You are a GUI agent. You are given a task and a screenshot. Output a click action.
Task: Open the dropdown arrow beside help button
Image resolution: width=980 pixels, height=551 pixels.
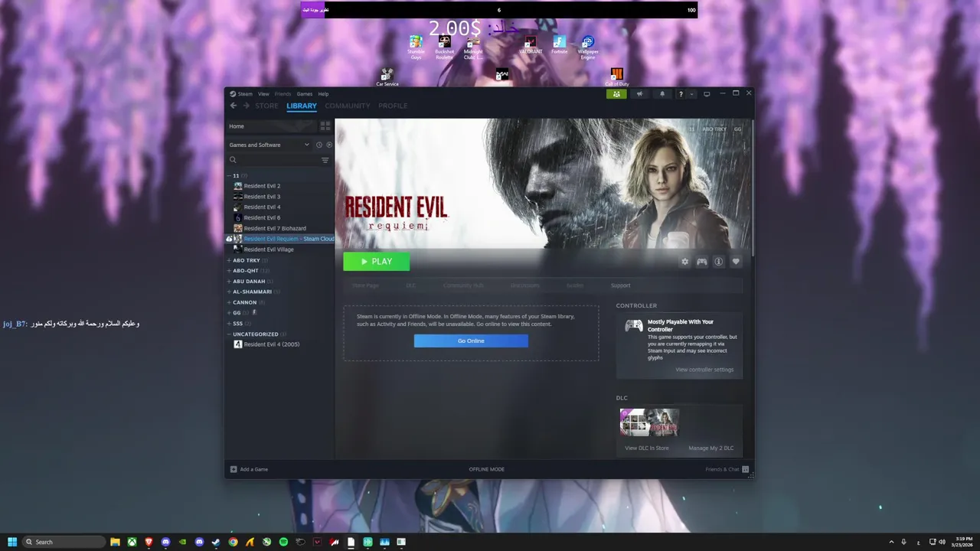[691, 94]
